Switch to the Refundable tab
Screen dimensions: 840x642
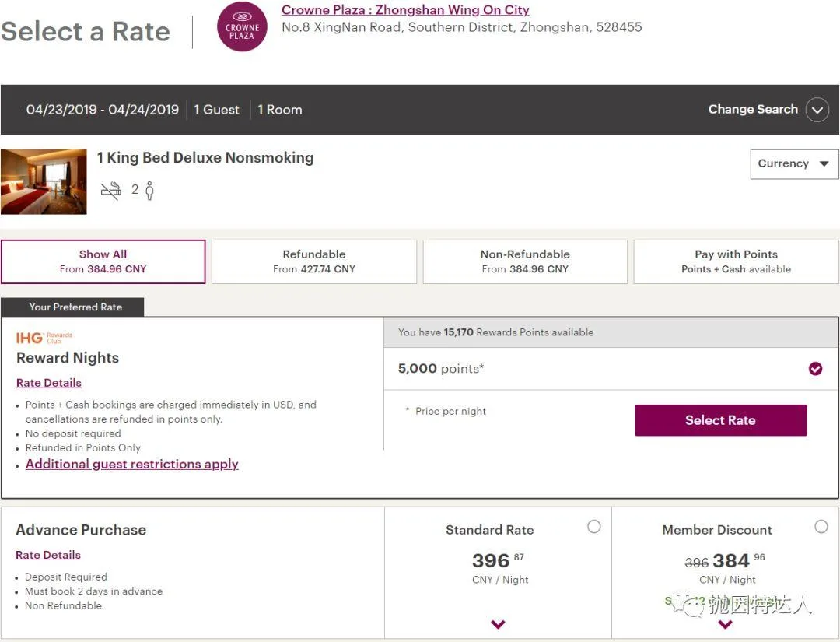[x=314, y=261]
